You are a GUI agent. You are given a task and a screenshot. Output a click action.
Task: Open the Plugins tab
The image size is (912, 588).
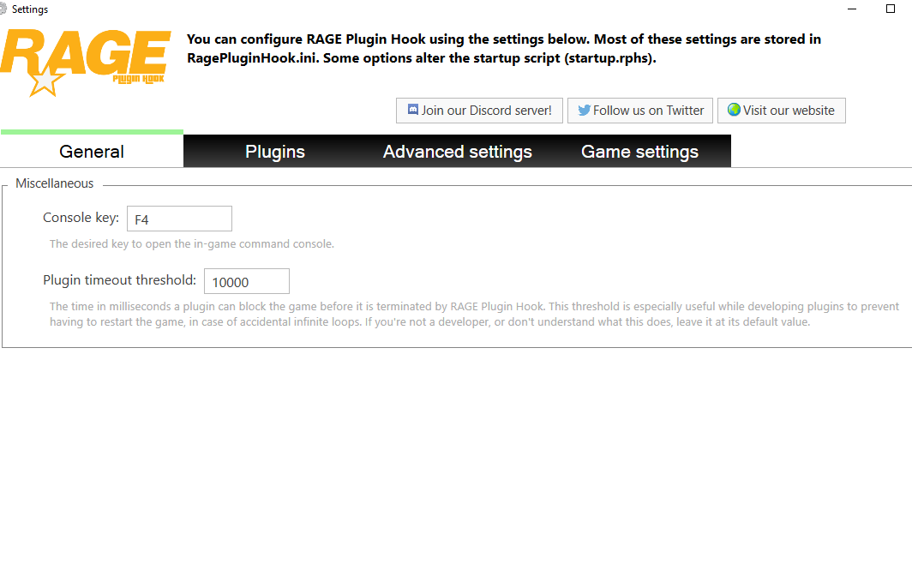(x=274, y=151)
